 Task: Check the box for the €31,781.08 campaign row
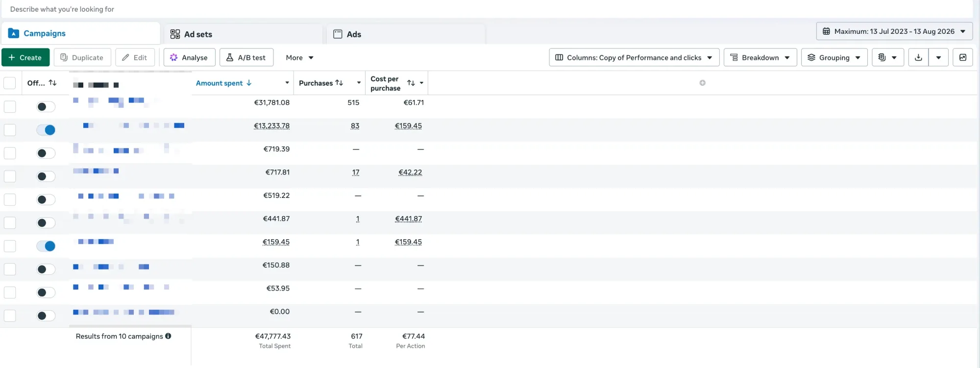pos(10,106)
